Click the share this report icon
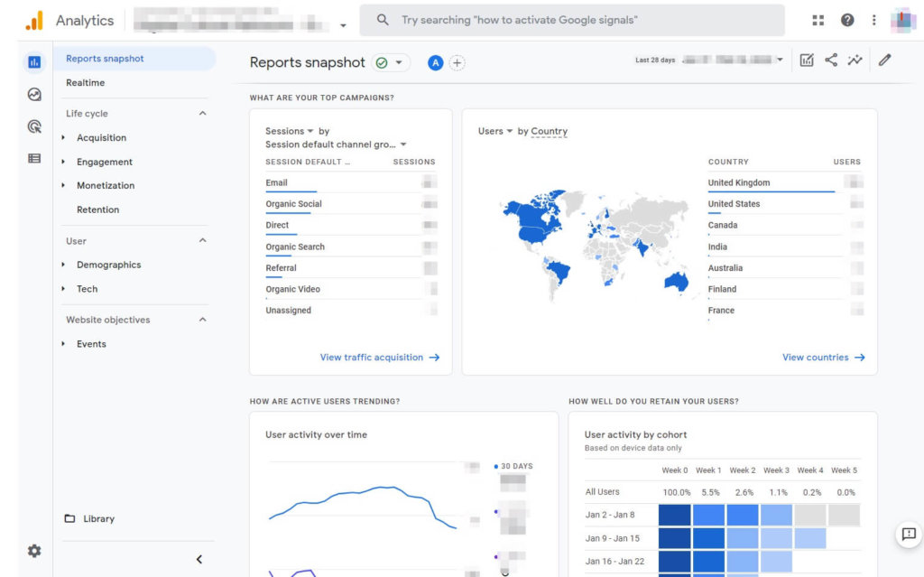This screenshot has width=924, height=577. pos(830,59)
